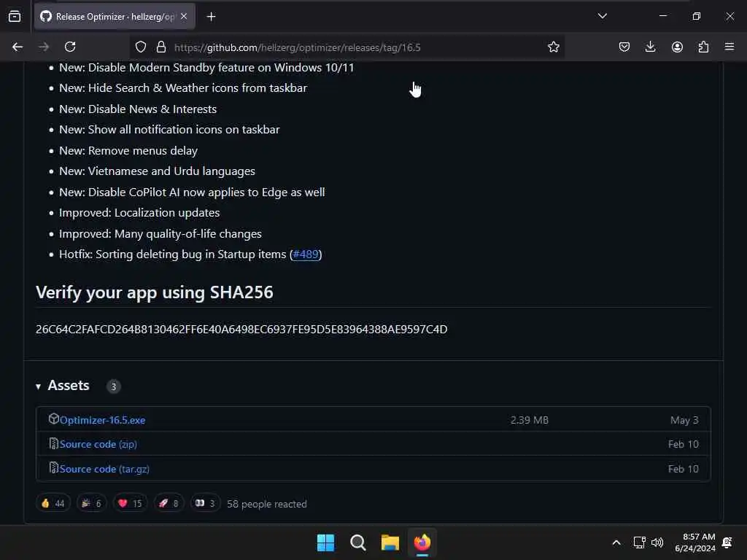Image resolution: width=747 pixels, height=560 pixels.
Task: Click 'New: Remove menus delay' text
Action: click(x=128, y=150)
